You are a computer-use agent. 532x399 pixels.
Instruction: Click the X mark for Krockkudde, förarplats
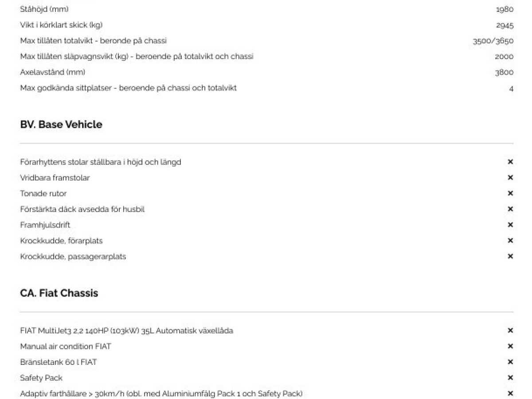coord(510,241)
